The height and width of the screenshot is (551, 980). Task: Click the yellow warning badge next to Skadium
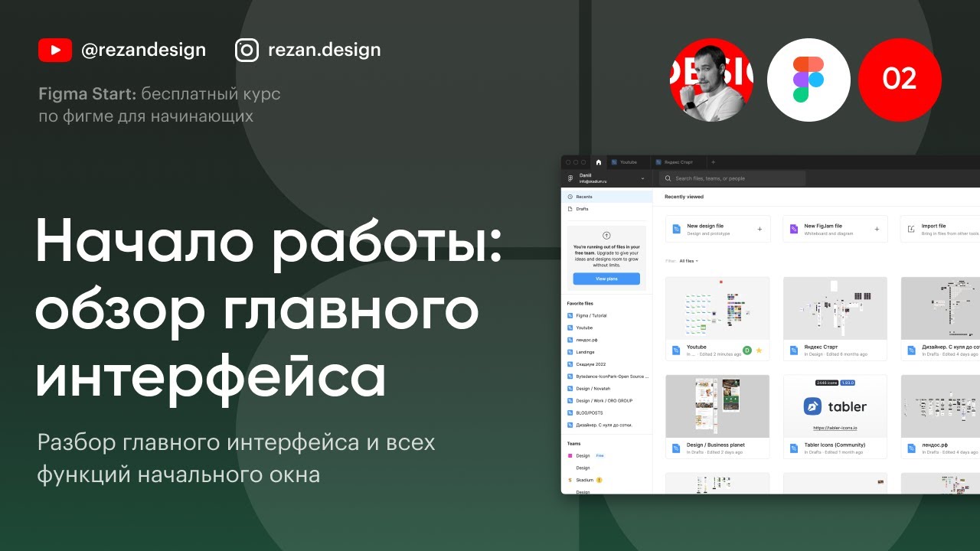click(599, 480)
